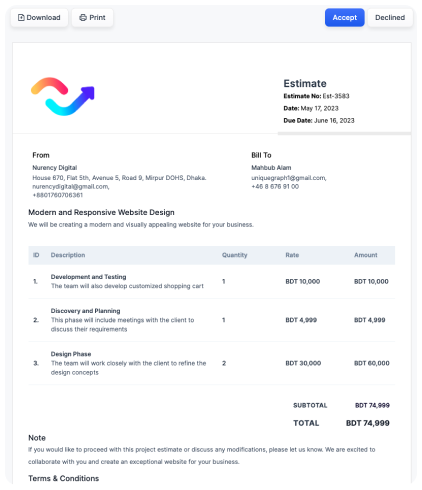The height and width of the screenshot is (490, 422).
Task: Click the printer icon
Action: [83, 18]
